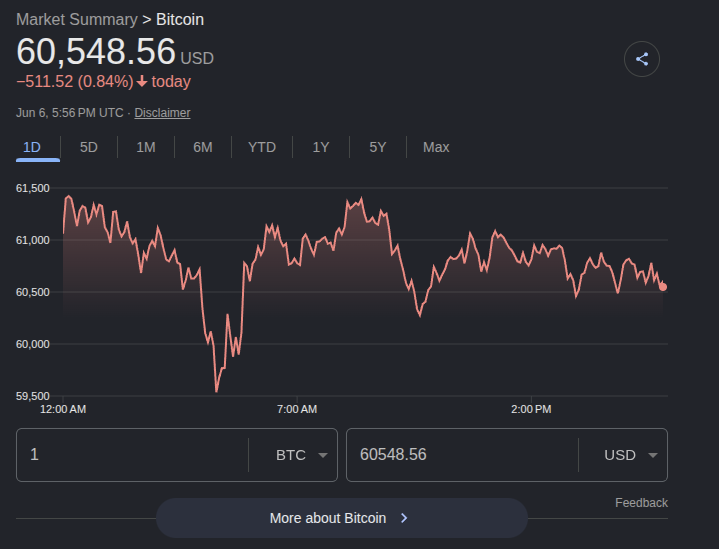Select the BTC currency selector label
Viewport: 719px width, 549px height.
[x=291, y=455]
